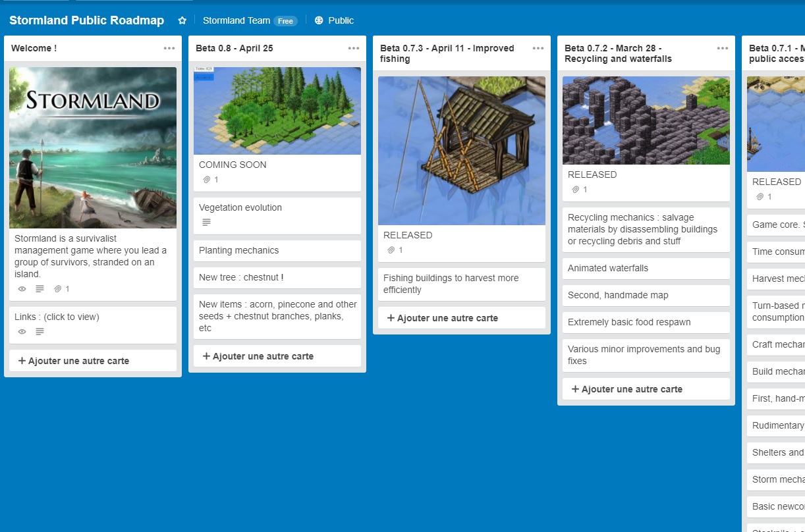Click the Free plan badge
Viewport: 805px width, 532px height.
tap(285, 21)
